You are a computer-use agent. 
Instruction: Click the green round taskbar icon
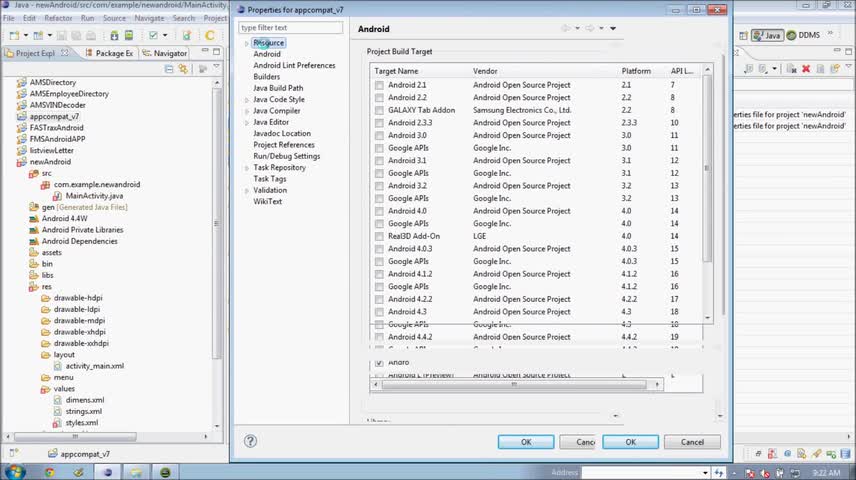pos(165,472)
